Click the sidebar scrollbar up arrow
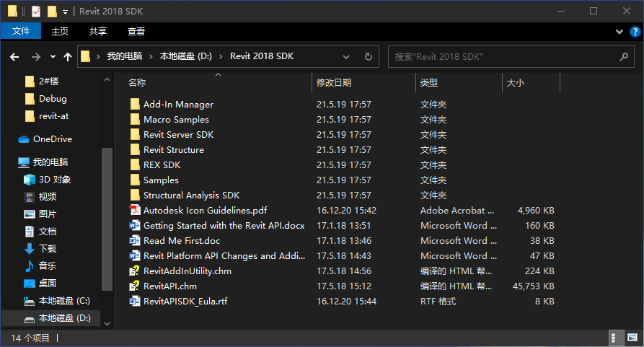Image resolution: width=644 pixels, height=347 pixels. [x=107, y=79]
